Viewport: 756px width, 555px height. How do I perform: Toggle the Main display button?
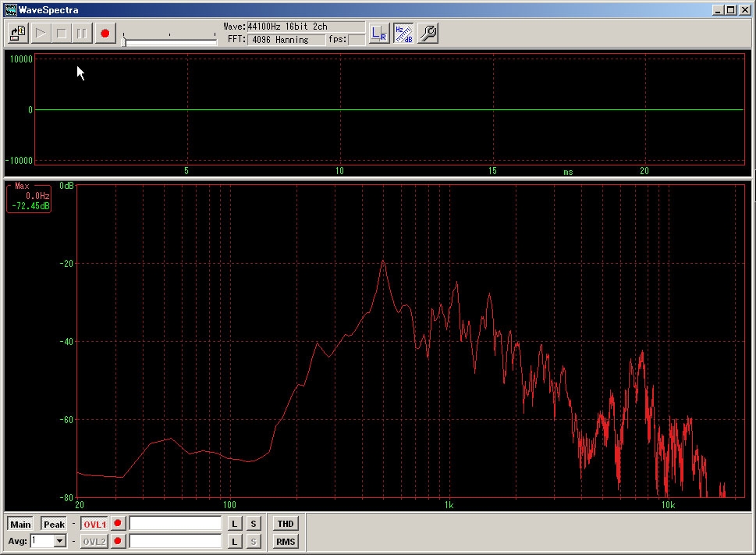[x=20, y=524]
